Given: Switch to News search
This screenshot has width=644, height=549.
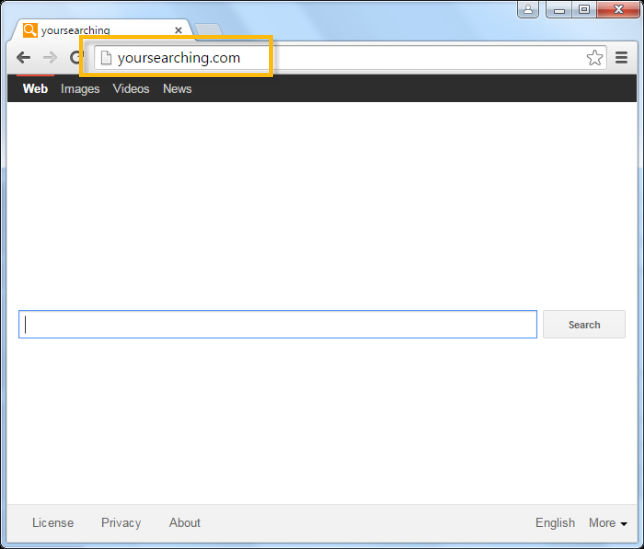Looking at the screenshot, I should click(177, 89).
